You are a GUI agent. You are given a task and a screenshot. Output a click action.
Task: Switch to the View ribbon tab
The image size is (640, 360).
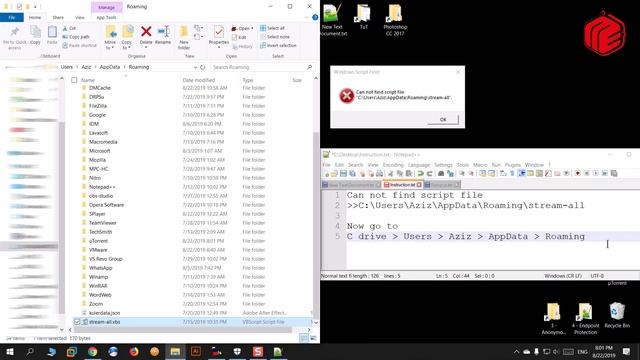point(80,18)
